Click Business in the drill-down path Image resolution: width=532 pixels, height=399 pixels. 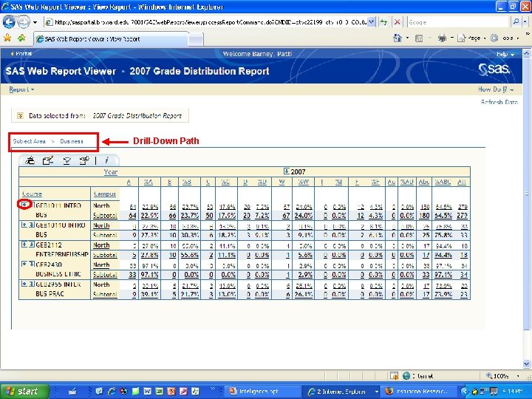pos(72,141)
